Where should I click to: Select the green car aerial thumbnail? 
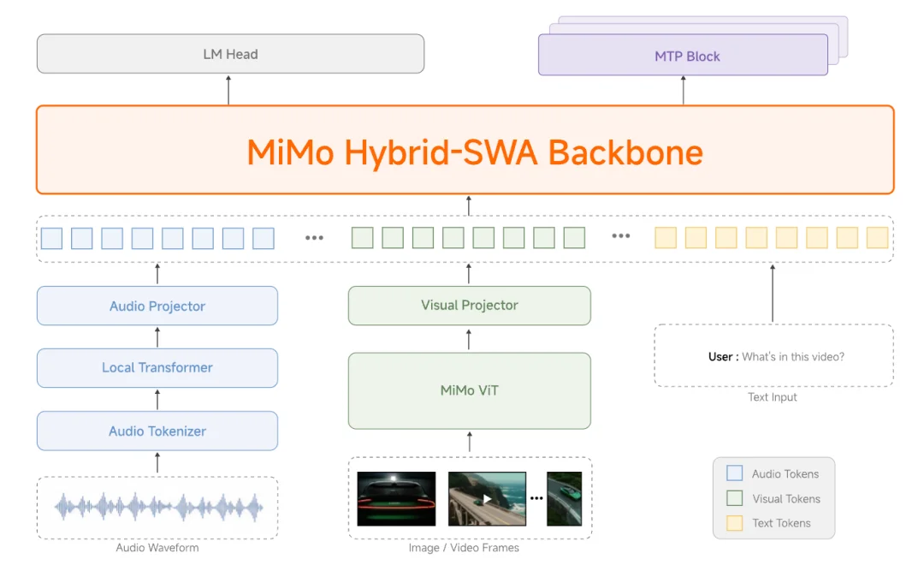point(565,498)
